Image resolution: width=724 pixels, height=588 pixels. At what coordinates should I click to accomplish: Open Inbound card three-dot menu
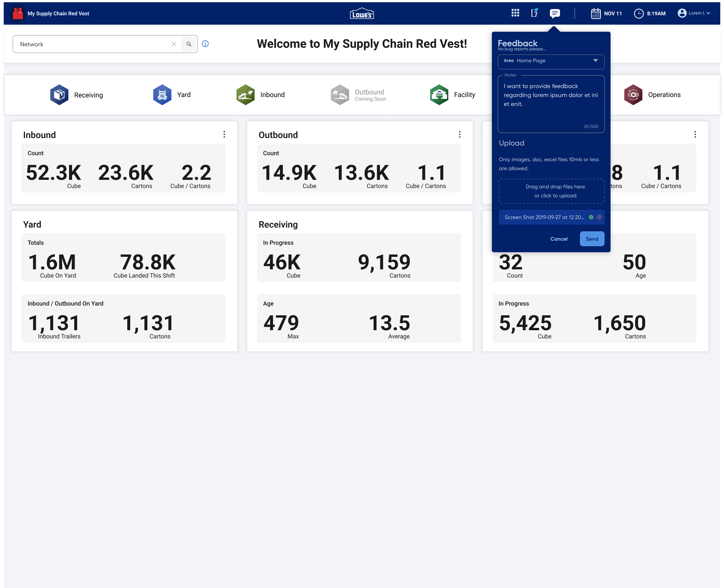224,134
